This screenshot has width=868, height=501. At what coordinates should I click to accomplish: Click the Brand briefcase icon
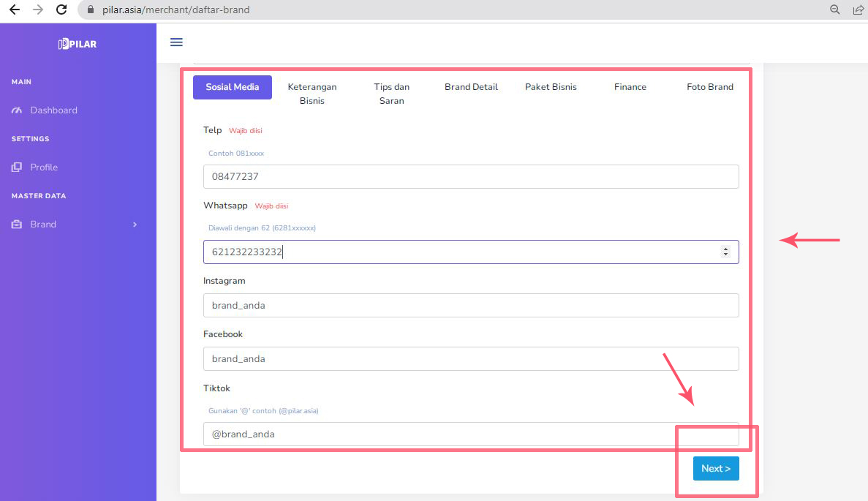tap(17, 225)
